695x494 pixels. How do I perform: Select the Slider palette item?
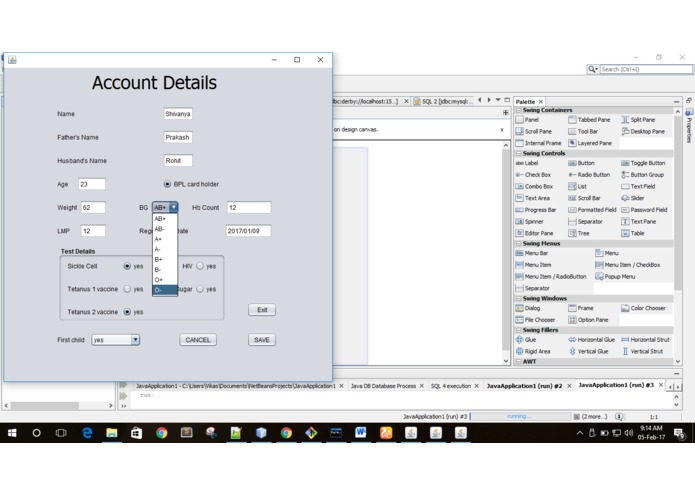click(x=633, y=198)
